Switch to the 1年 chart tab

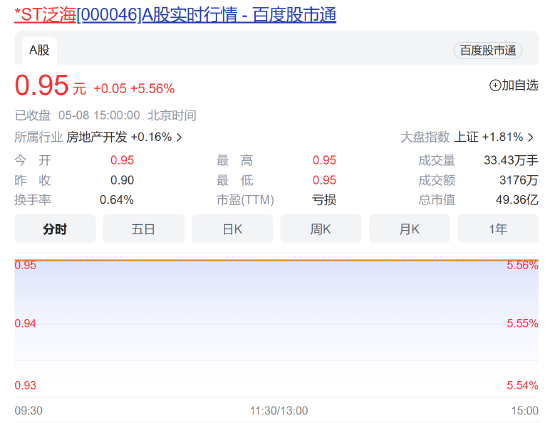(x=498, y=229)
